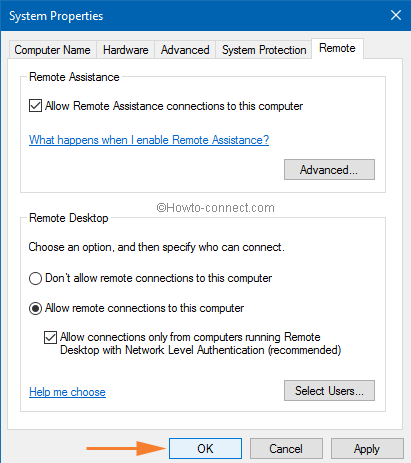Viewport: 411px width, 463px height.
Task: Go to the Advanced tab
Action: [x=185, y=50]
